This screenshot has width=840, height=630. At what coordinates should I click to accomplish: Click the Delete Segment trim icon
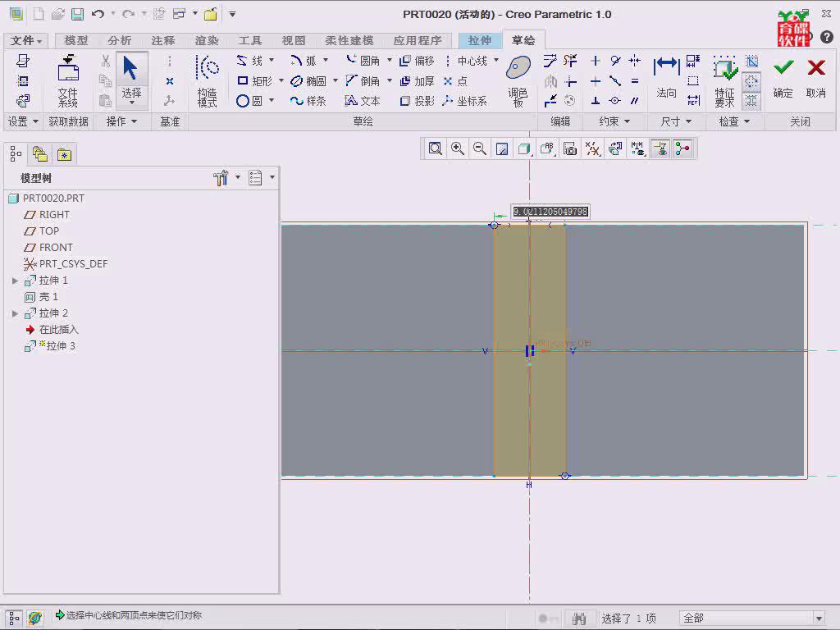tap(570, 61)
